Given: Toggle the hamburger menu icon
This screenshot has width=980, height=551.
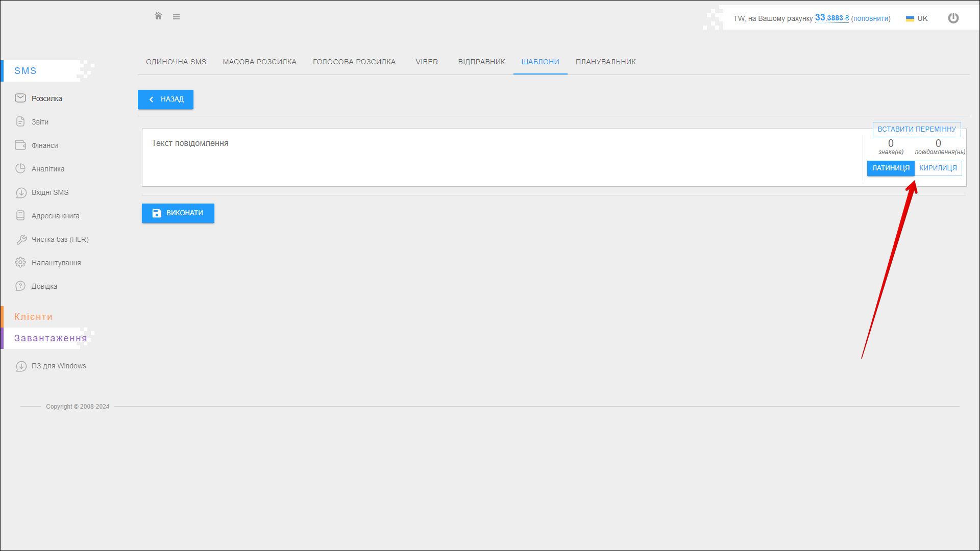Looking at the screenshot, I should [176, 17].
